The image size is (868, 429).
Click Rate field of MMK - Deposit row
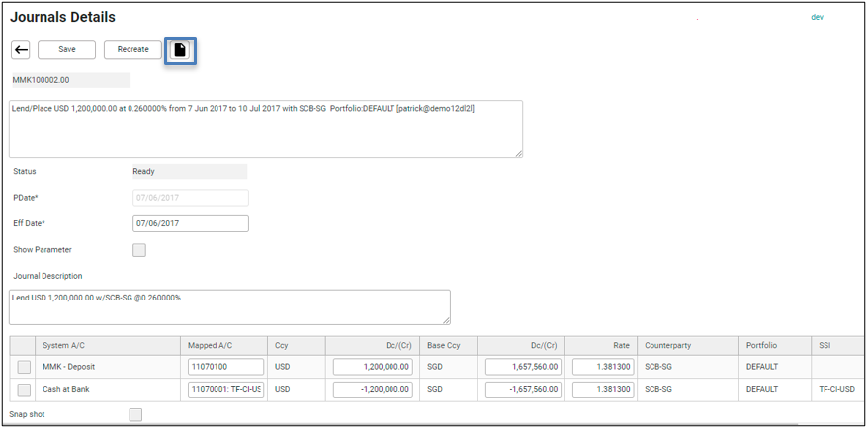tap(602, 367)
